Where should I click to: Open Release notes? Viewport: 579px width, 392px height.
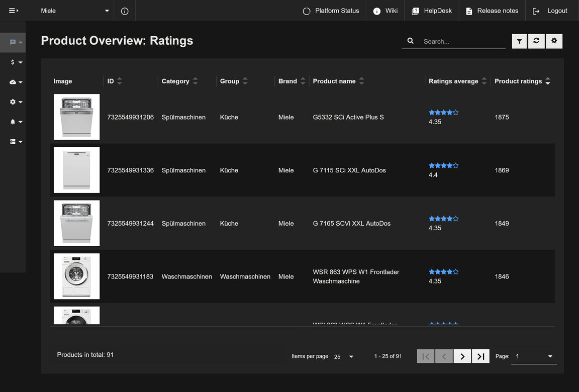click(492, 11)
